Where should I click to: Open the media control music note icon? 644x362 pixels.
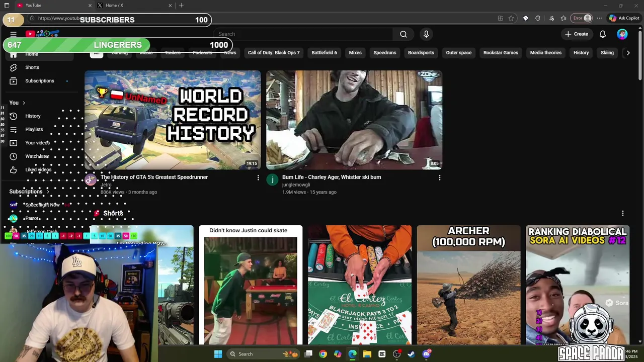551,18
